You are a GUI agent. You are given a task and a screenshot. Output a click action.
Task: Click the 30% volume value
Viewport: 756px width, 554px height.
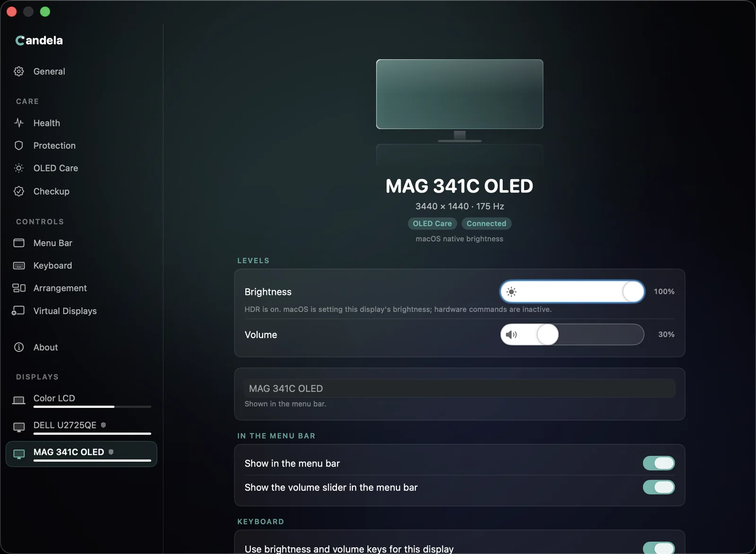666,335
